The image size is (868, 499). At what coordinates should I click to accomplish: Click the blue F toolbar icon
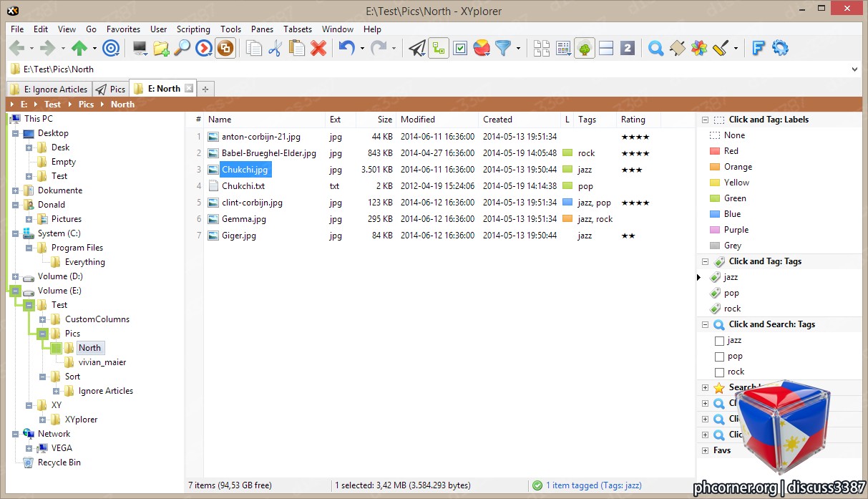point(759,48)
